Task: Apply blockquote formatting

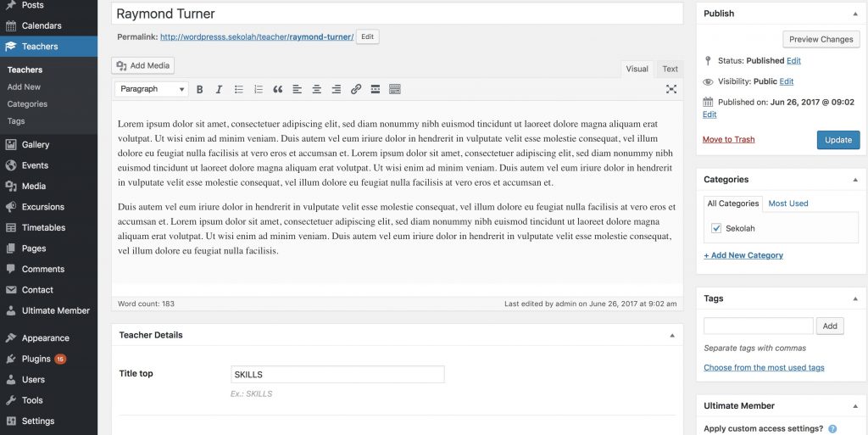Action: (x=277, y=89)
